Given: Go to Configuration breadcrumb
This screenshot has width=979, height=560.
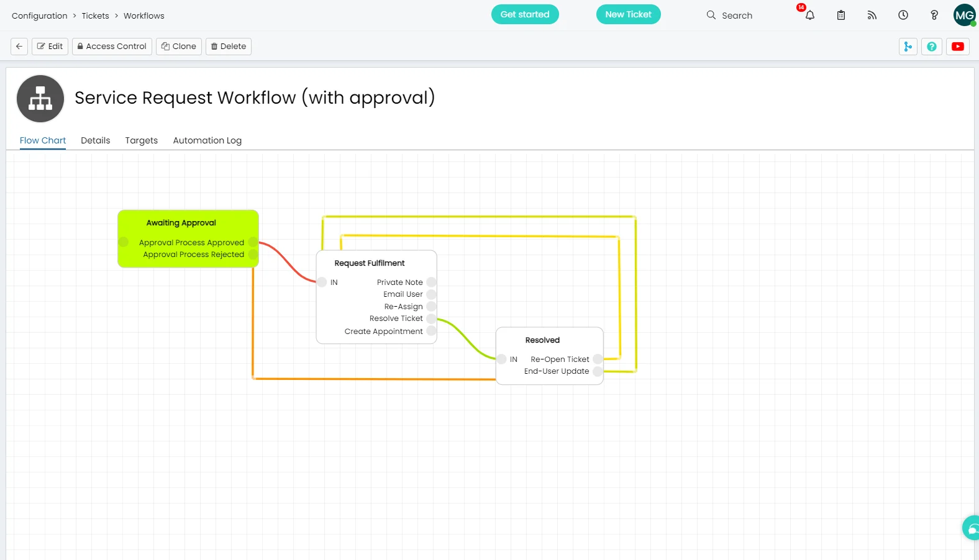Looking at the screenshot, I should click(x=40, y=16).
